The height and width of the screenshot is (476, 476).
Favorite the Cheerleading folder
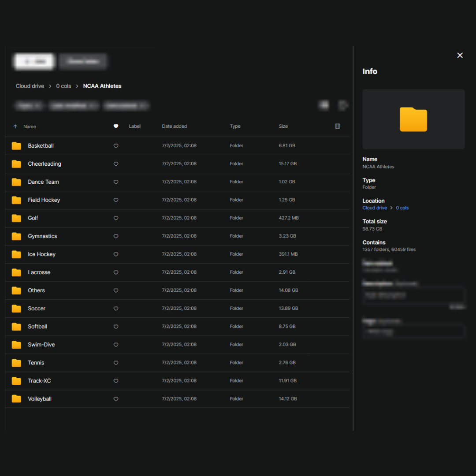[x=116, y=164]
